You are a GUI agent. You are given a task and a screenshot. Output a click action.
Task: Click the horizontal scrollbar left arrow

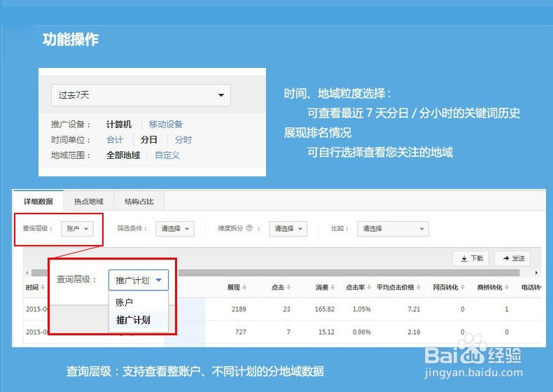(x=27, y=273)
